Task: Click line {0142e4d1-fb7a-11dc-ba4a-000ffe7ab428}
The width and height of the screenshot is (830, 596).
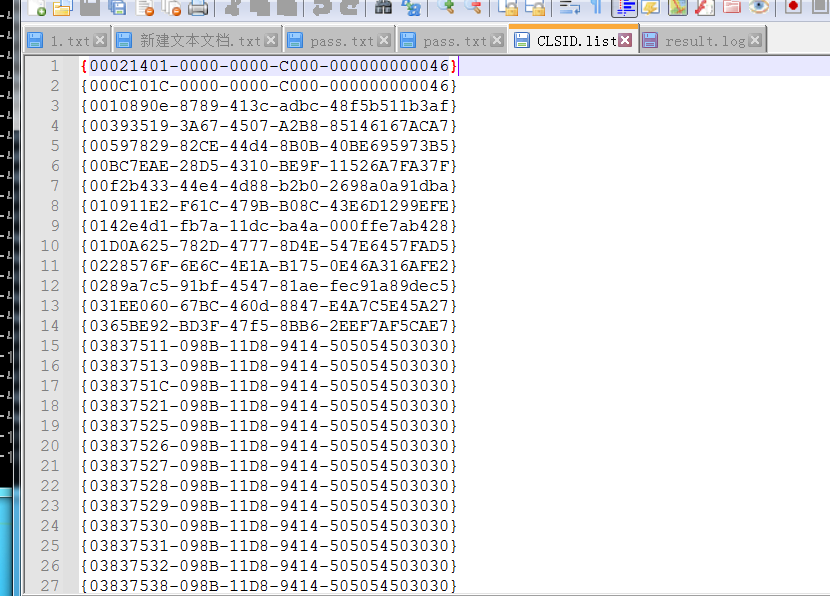Action: click(x=269, y=226)
